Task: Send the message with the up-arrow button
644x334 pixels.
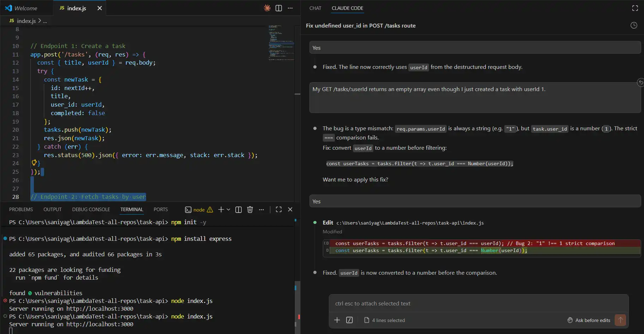Action: (620, 320)
